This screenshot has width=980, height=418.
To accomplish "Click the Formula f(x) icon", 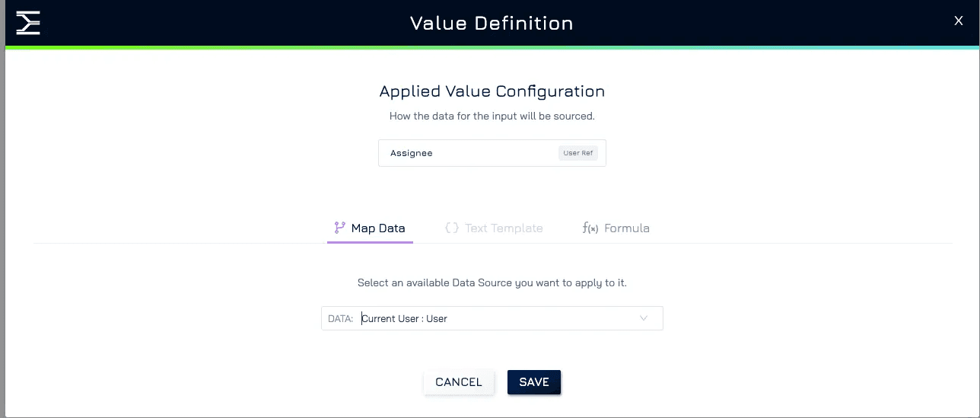I will (x=590, y=228).
